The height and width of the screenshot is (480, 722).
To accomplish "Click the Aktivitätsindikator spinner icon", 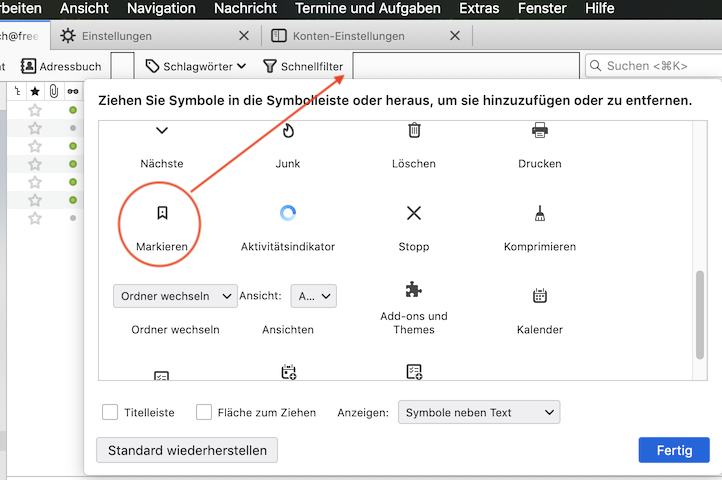I will tap(288, 213).
